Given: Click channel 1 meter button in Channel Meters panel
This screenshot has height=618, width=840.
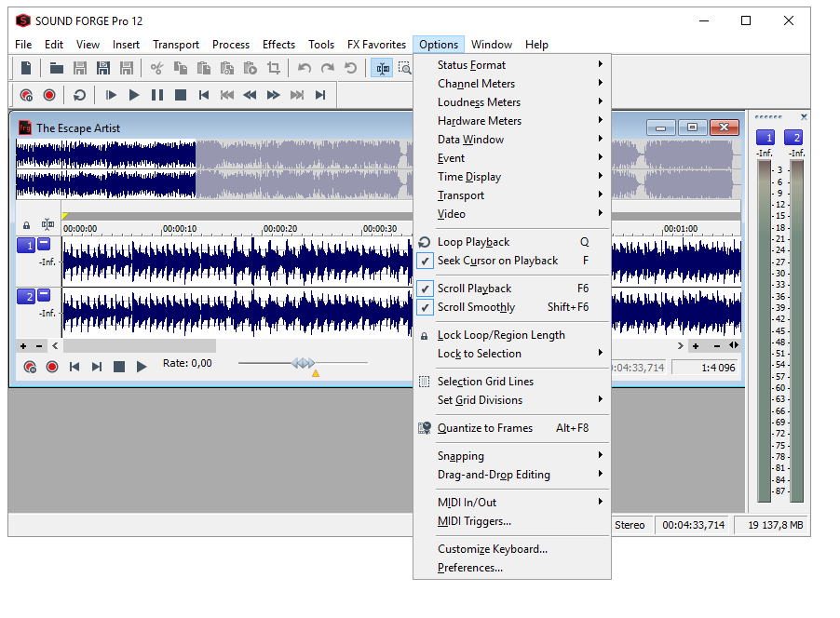Looking at the screenshot, I should tap(765, 138).
